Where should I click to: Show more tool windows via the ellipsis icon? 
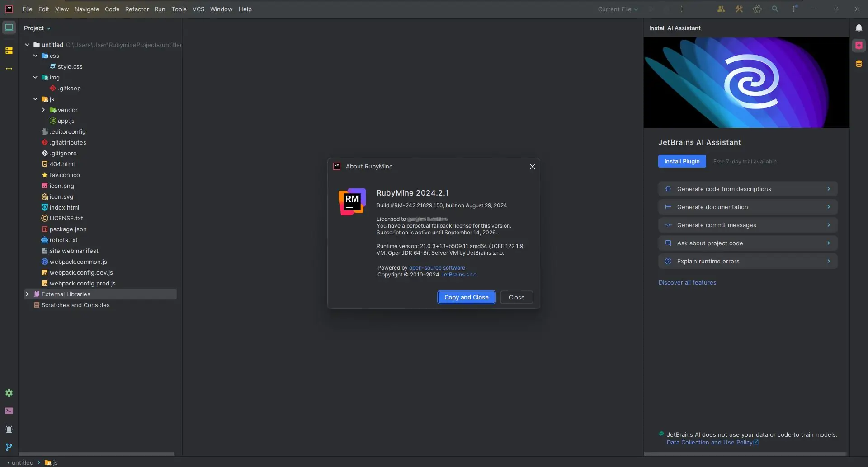pos(9,69)
